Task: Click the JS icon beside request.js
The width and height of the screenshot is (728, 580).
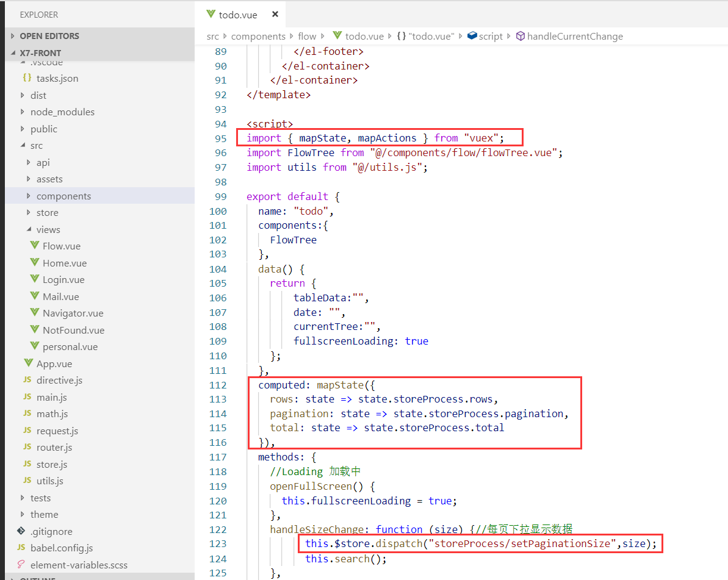Action: pos(27,430)
